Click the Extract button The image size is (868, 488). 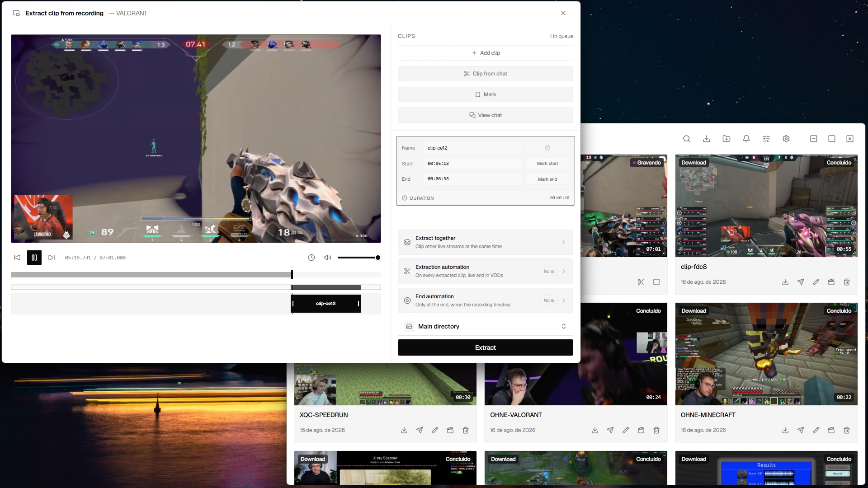pyautogui.click(x=486, y=347)
